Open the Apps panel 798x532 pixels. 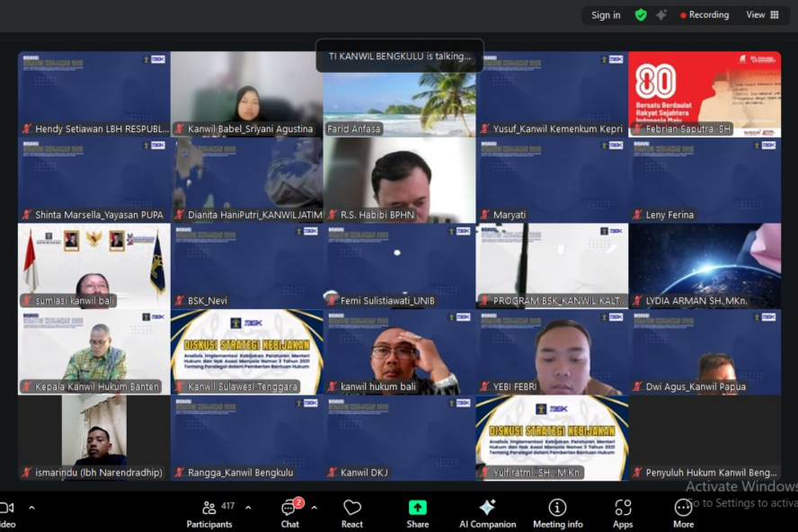(623, 513)
